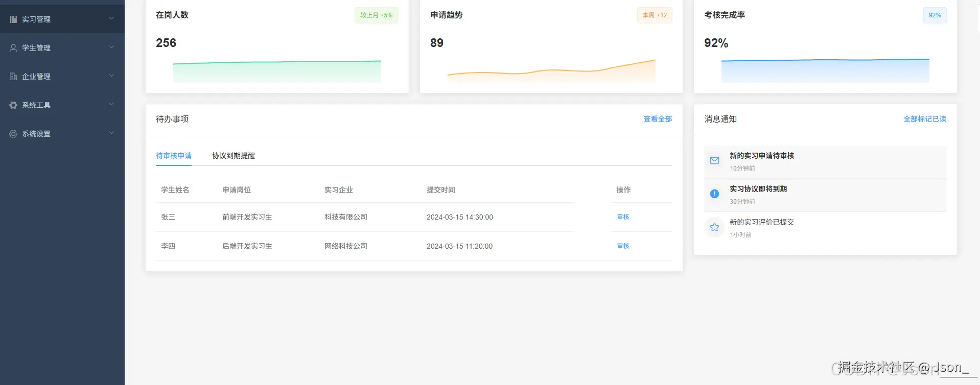Expand the 系统设置 menu chevron
The image size is (980, 385).
coord(111,133)
